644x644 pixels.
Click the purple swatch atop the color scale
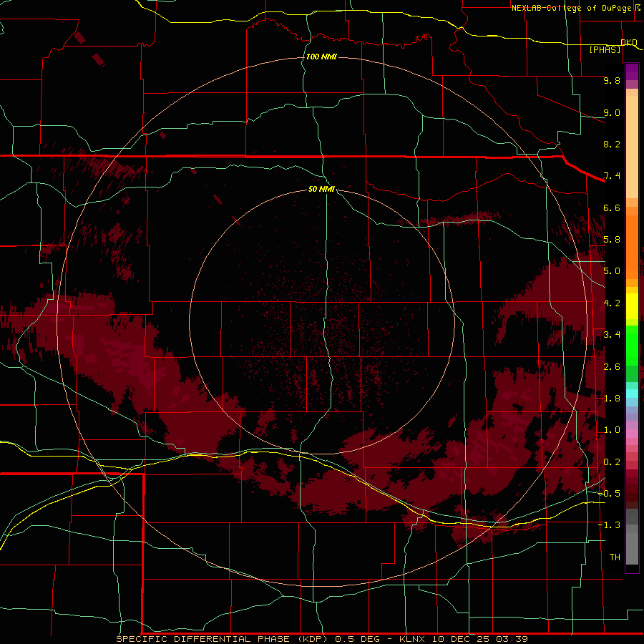(632, 72)
